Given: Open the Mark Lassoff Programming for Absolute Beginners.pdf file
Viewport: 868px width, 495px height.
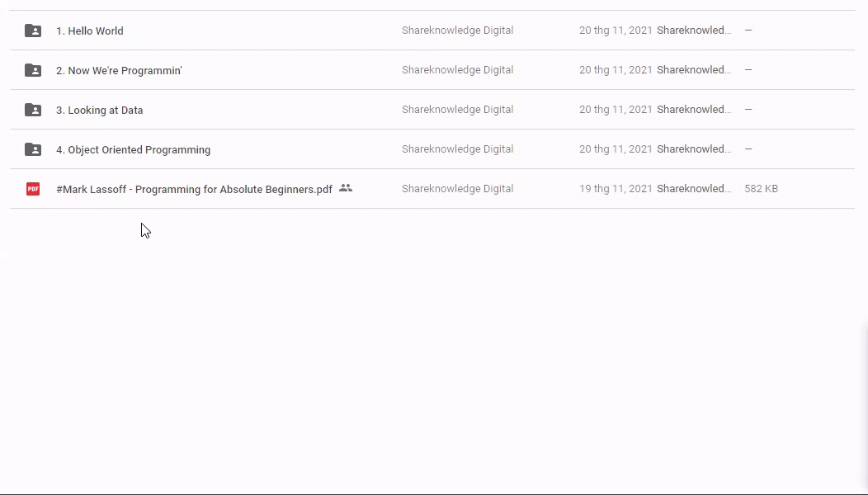Looking at the screenshot, I should click(x=194, y=190).
